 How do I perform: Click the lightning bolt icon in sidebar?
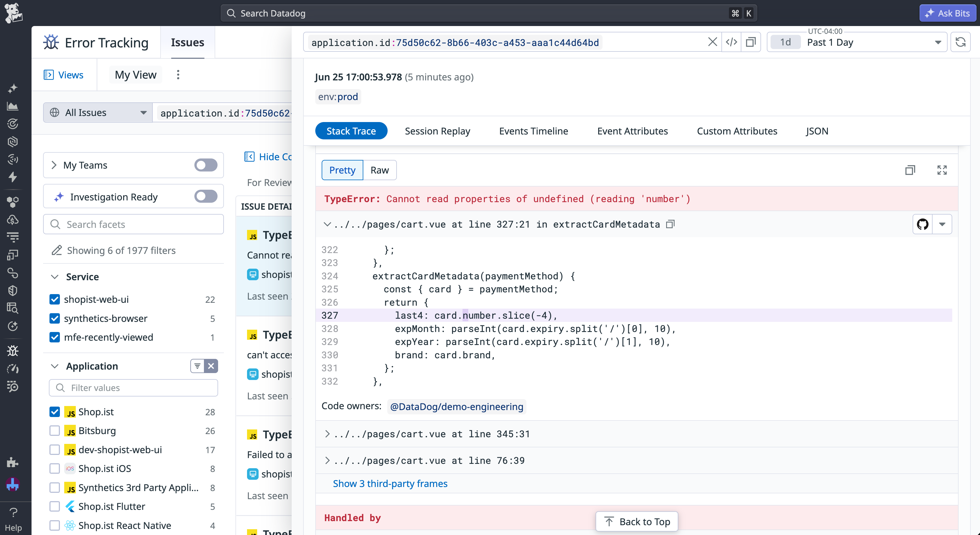[12, 177]
